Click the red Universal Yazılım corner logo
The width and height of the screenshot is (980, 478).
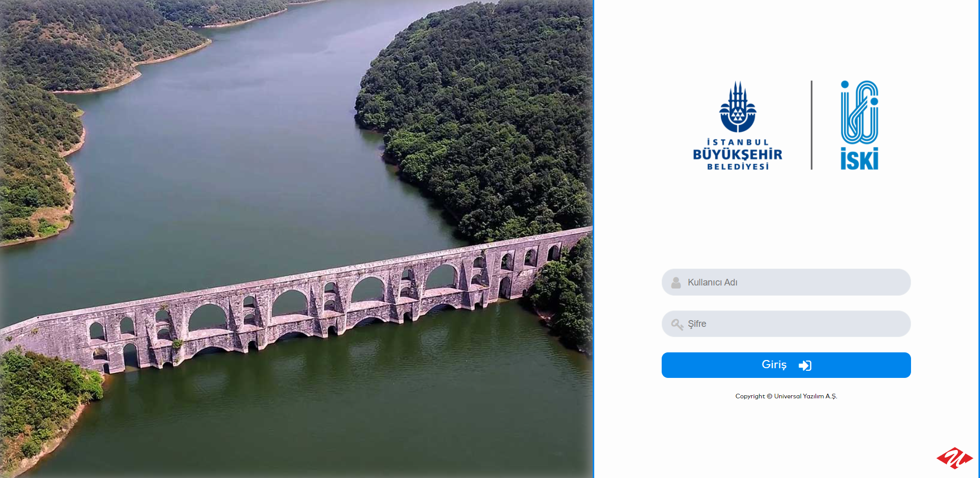pyautogui.click(x=954, y=458)
